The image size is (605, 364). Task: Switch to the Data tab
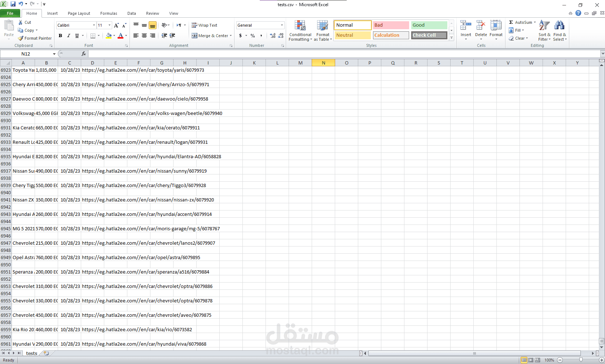132,13
